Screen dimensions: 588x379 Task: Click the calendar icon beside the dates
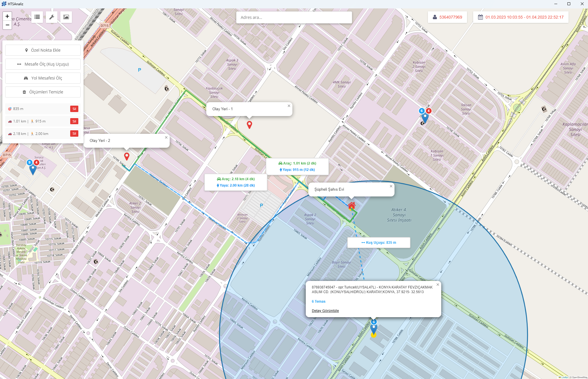tap(480, 17)
